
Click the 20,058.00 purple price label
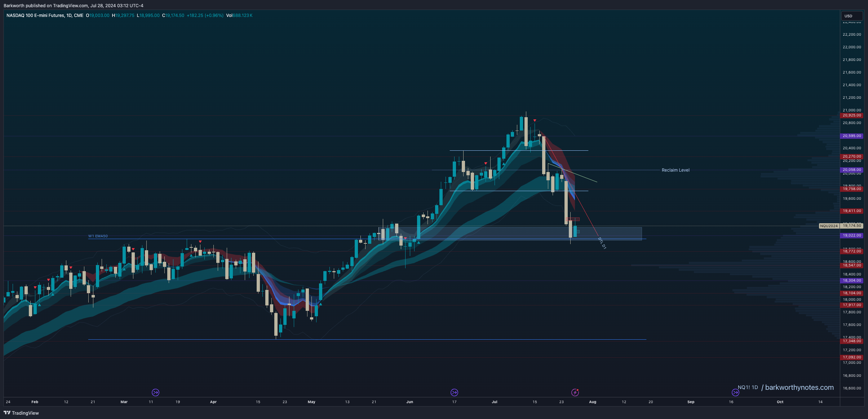click(x=852, y=170)
